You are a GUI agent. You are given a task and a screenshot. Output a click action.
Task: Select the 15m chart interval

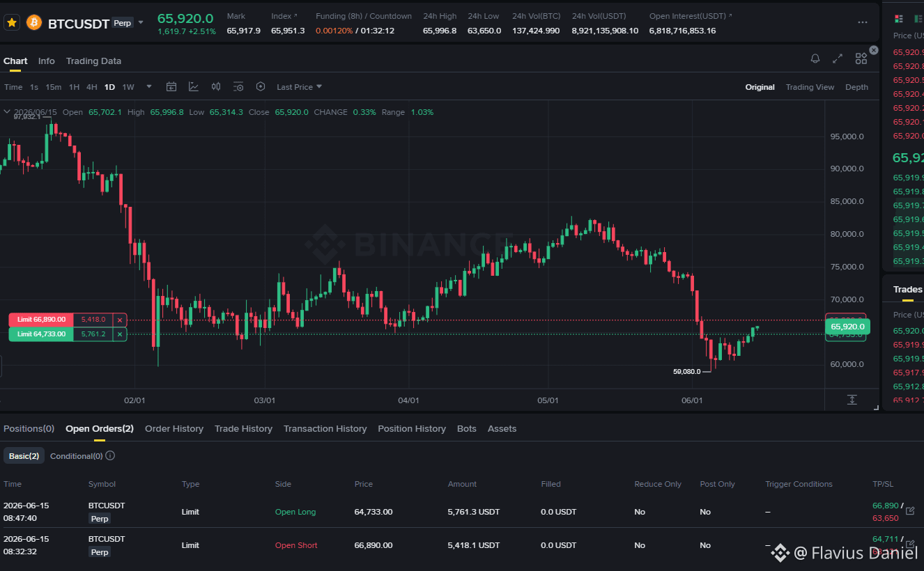tap(54, 87)
